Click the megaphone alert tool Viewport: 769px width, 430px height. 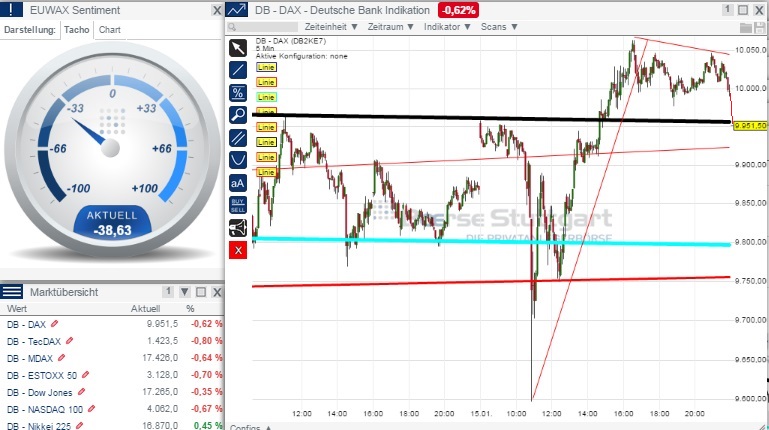tap(238, 228)
